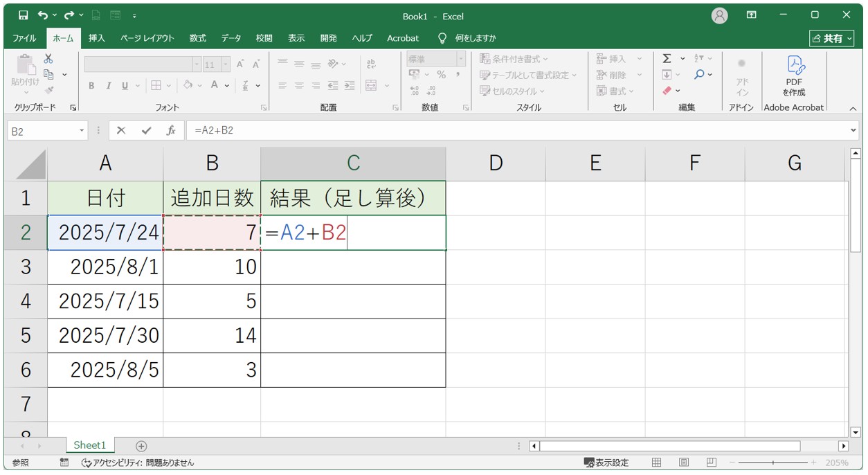Open the Format as Table (テーブルとして書式設定) dropdown
The image size is (868, 475).
pyautogui.click(x=528, y=75)
